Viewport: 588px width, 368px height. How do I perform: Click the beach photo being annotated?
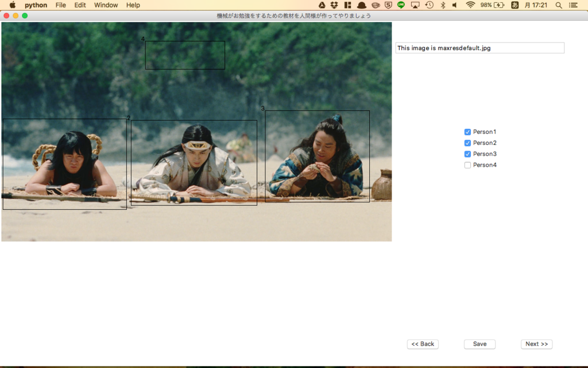click(x=196, y=132)
